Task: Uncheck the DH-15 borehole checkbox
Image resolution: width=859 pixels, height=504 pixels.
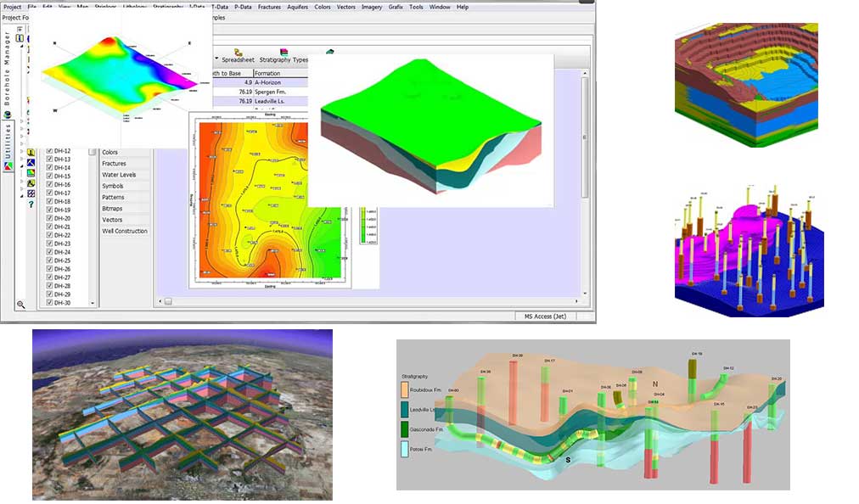Action: click(x=49, y=176)
